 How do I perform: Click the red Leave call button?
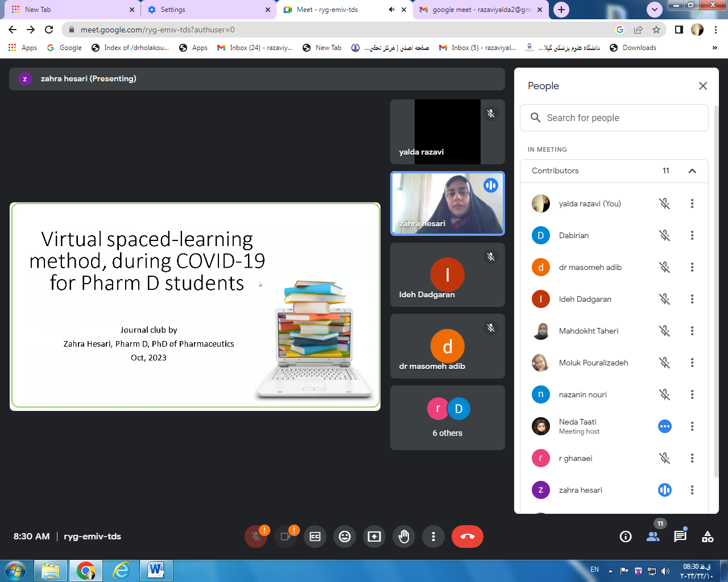467,537
